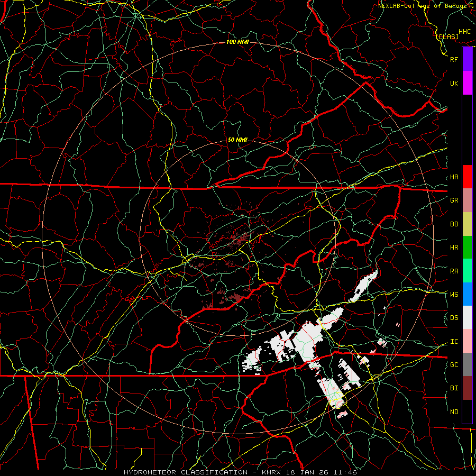Click the [CLAS] units label
The image size is (476, 476).
point(447,36)
